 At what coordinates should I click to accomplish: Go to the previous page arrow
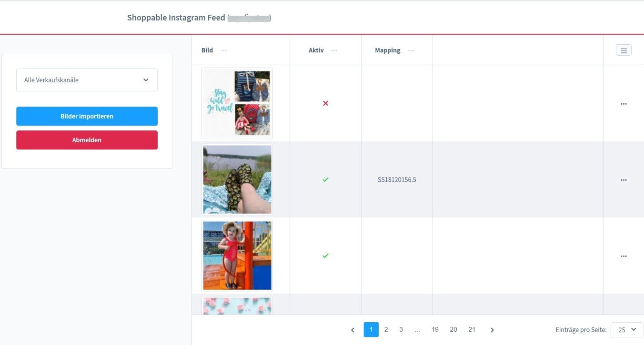pyautogui.click(x=352, y=330)
